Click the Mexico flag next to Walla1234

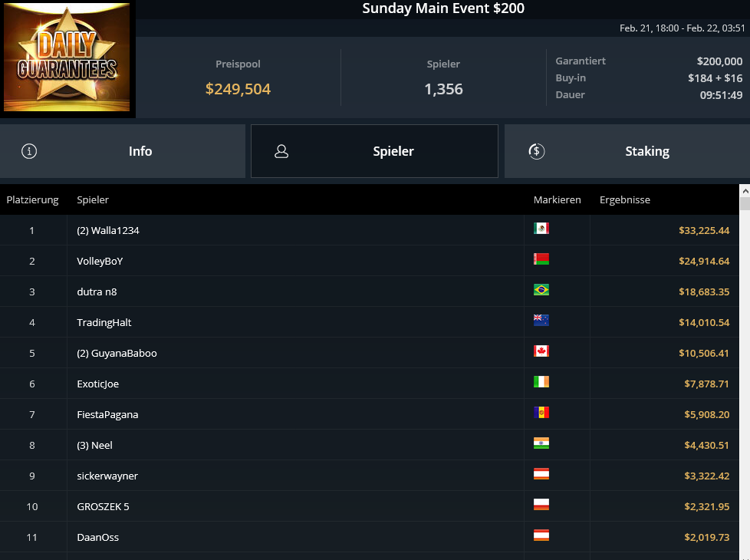point(541,229)
